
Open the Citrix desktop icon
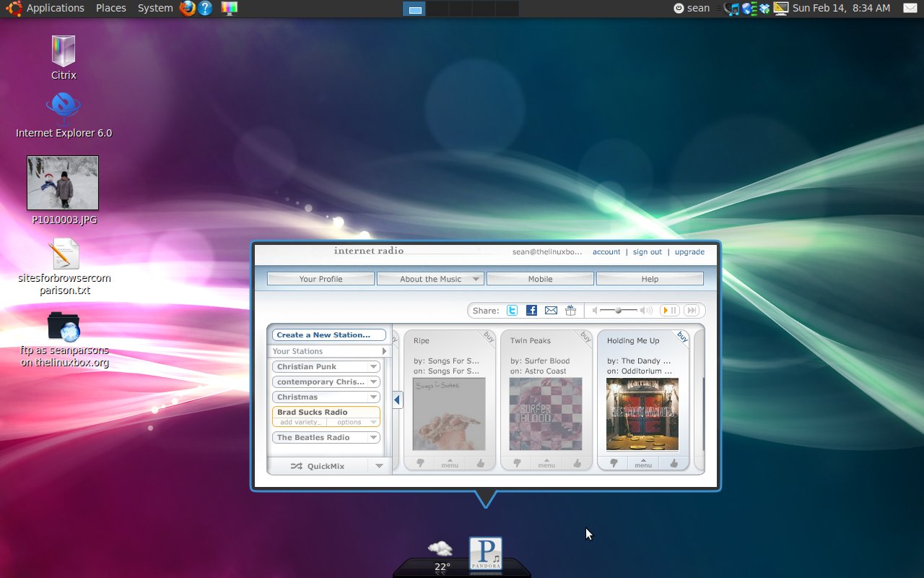64,57
